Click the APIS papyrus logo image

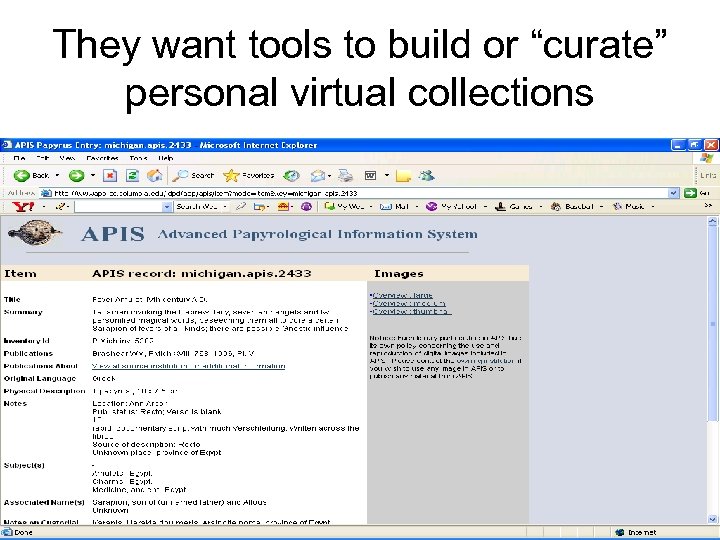click(x=34, y=233)
